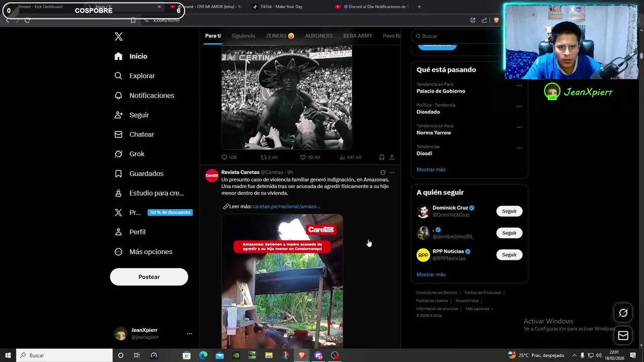Image resolution: width=644 pixels, height=362 pixels.
Task: Reload the page
Action: tap(27, 20)
